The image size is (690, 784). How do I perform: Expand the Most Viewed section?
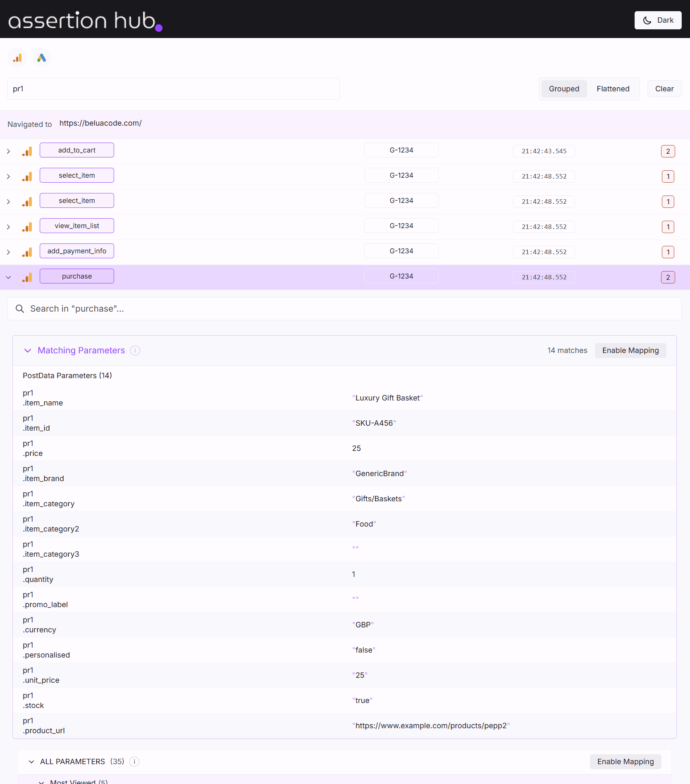click(41, 781)
